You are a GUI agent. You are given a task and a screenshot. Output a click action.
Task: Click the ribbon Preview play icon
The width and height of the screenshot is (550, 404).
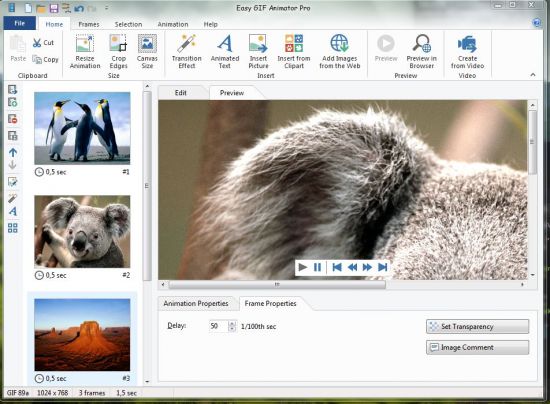386,43
